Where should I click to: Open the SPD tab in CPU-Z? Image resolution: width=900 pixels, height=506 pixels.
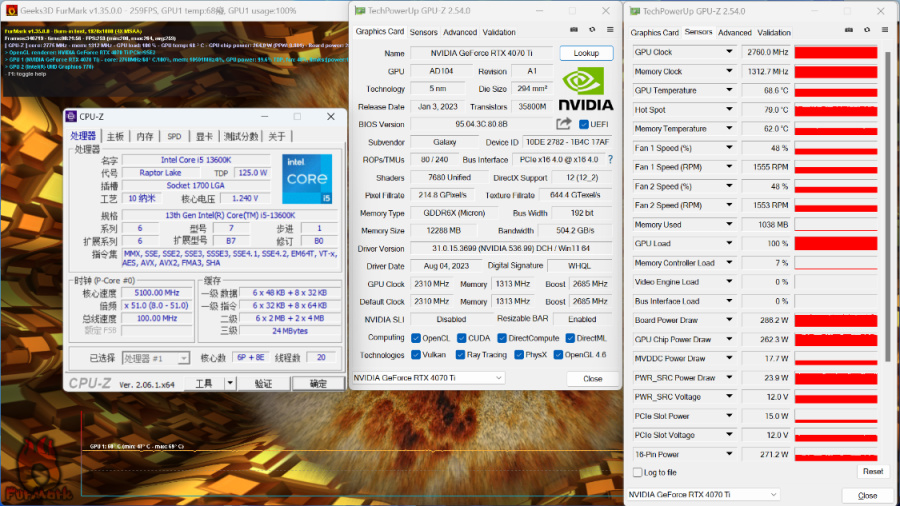point(174,136)
